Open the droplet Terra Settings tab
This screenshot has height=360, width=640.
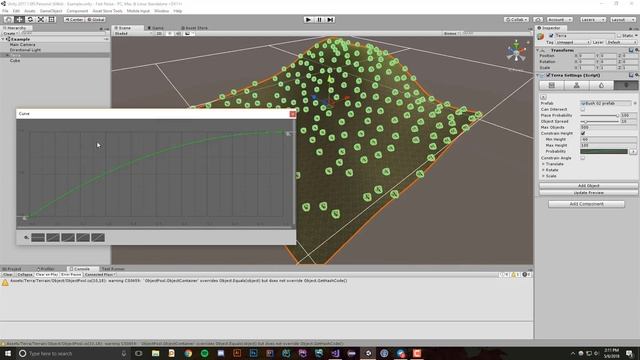pyautogui.click(x=601, y=85)
